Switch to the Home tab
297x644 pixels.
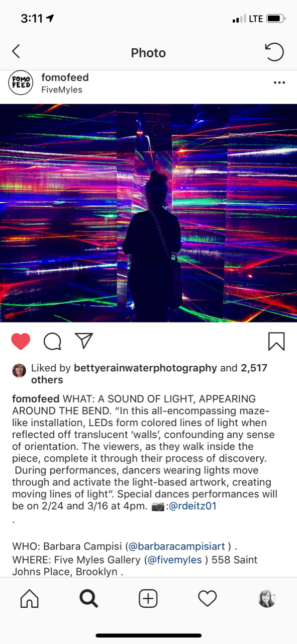[x=29, y=598]
